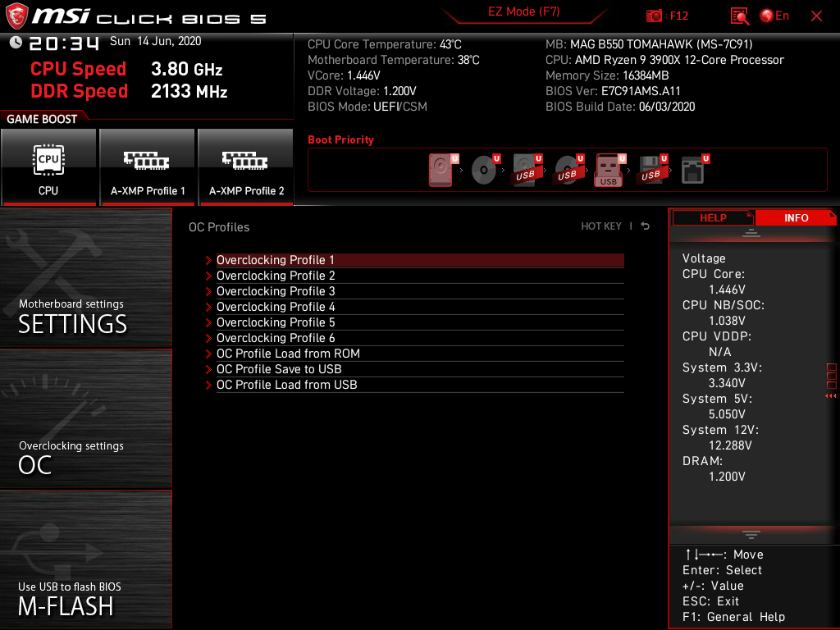This screenshot has height=630, width=840.
Task: Open Overclocking Profile 1
Action: click(420, 260)
